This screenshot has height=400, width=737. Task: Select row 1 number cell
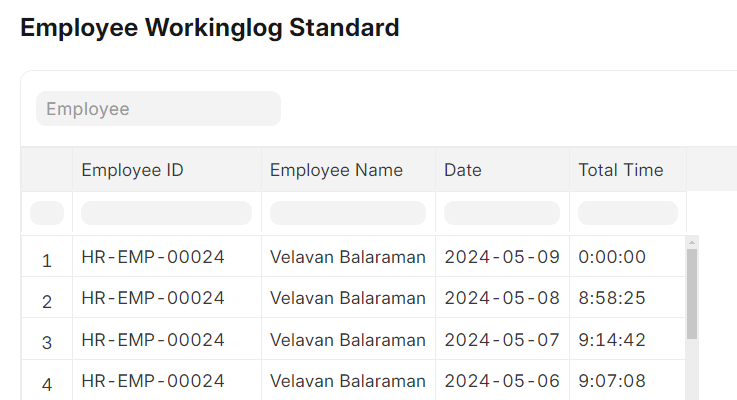click(x=47, y=257)
